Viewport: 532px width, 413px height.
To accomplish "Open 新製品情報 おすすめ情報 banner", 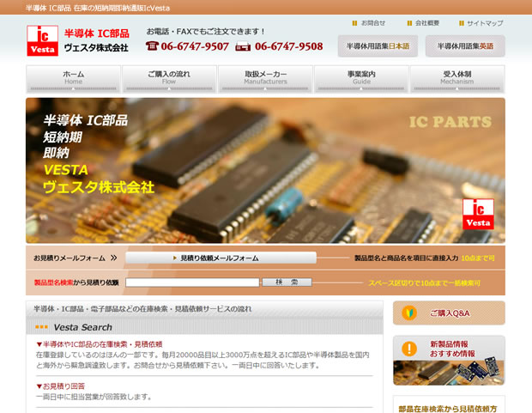I will pyautogui.click(x=449, y=361).
